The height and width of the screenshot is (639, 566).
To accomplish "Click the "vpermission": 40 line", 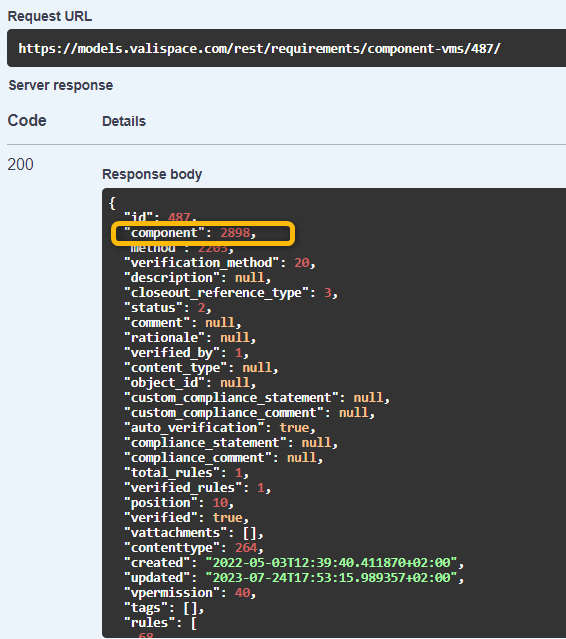I will click(x=190, y=593).
